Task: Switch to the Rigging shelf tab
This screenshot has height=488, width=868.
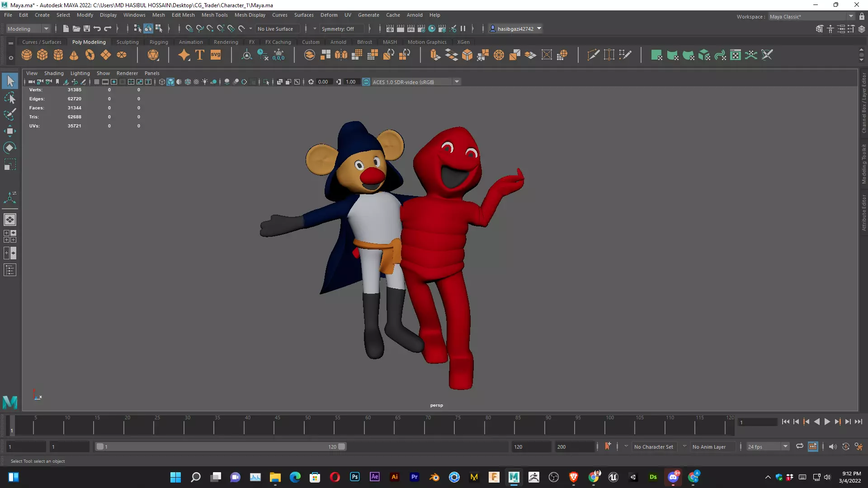Action: (x=159, y=42)
